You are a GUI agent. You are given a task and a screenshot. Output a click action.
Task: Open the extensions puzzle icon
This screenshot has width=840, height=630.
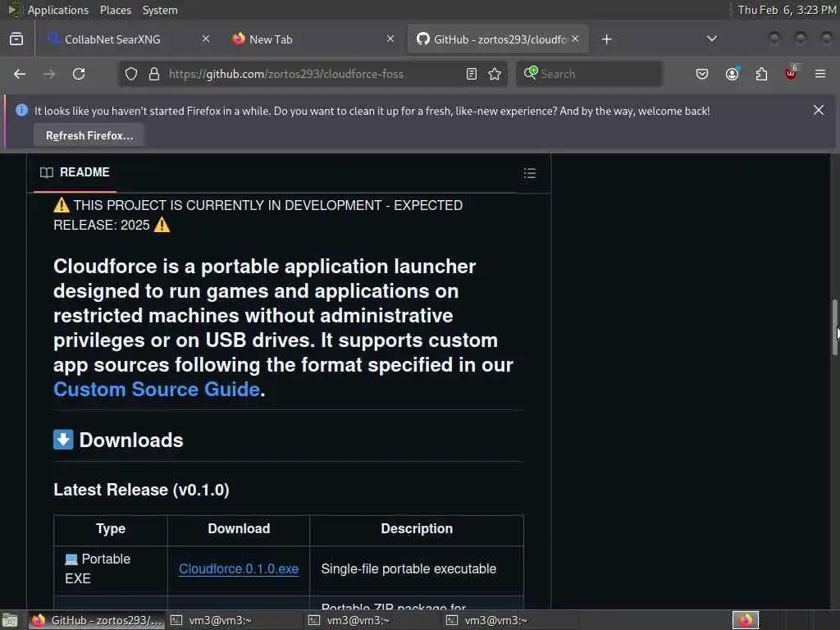[761, 74]
